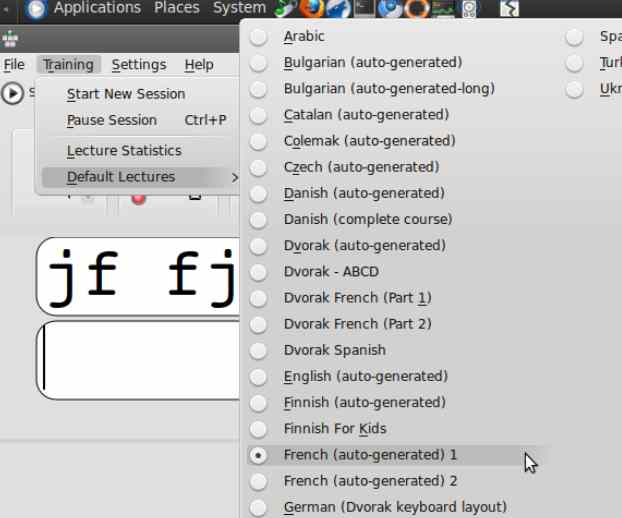The width and height of the screenshot is (622, 518).
Task: Open the Applications menu logo icon
Action: coord(35,9)
